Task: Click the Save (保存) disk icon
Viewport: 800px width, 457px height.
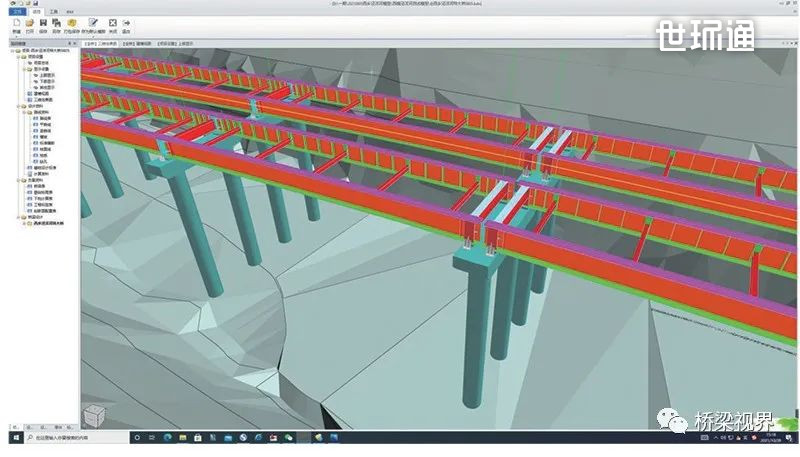Action: pyautogui.click(x=45, y=24)
